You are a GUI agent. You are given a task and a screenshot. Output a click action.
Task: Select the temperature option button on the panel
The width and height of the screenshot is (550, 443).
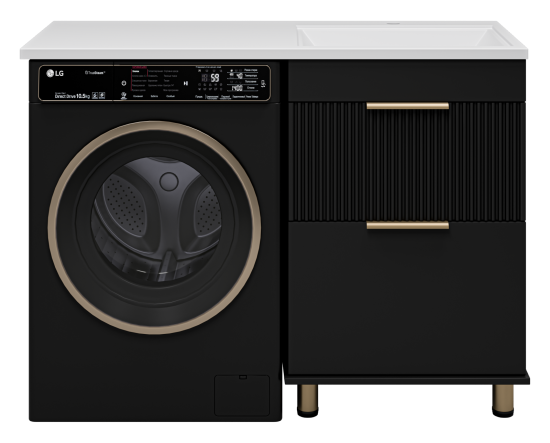coord(251,75)
